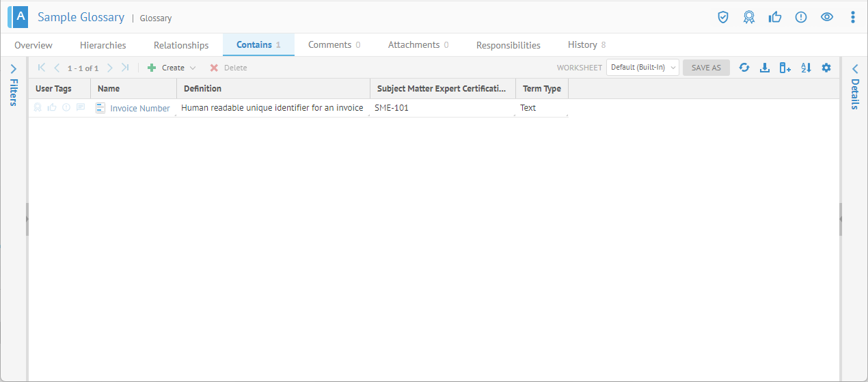Open the three-dot more actions menu
The height and width of the screenshot is (382, 868).
[x=852, y=17]
